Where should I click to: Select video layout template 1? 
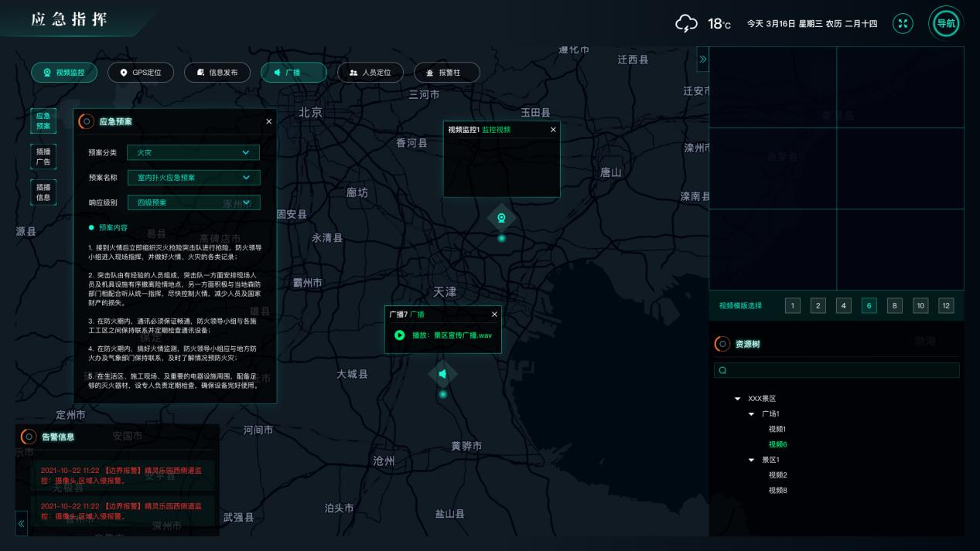point(793,305)
